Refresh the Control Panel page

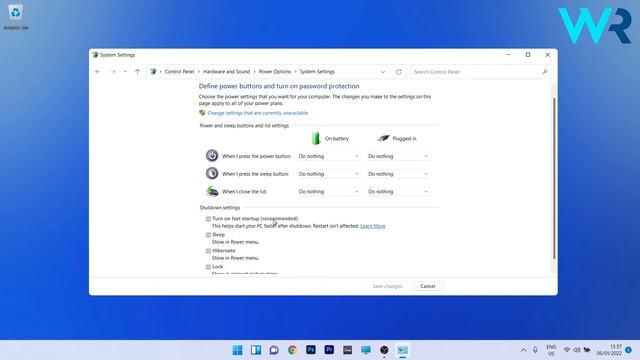click(398, 72)
